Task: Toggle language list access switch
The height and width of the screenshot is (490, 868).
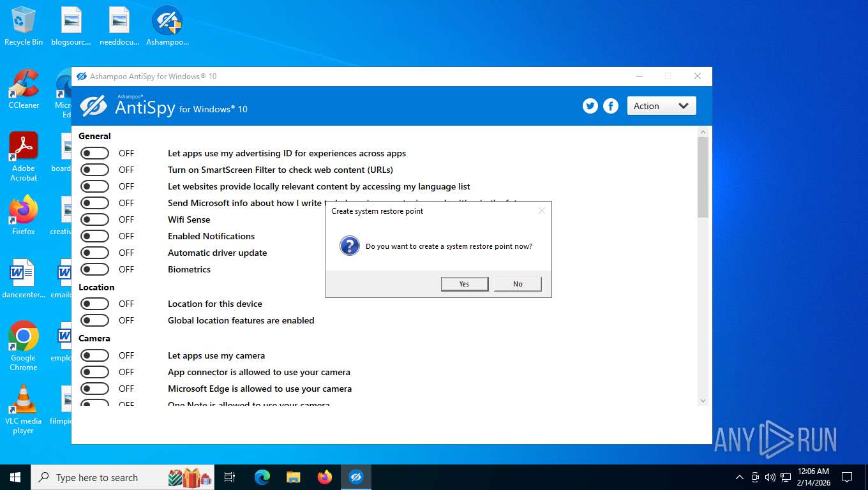Action: tap(94, 186)
